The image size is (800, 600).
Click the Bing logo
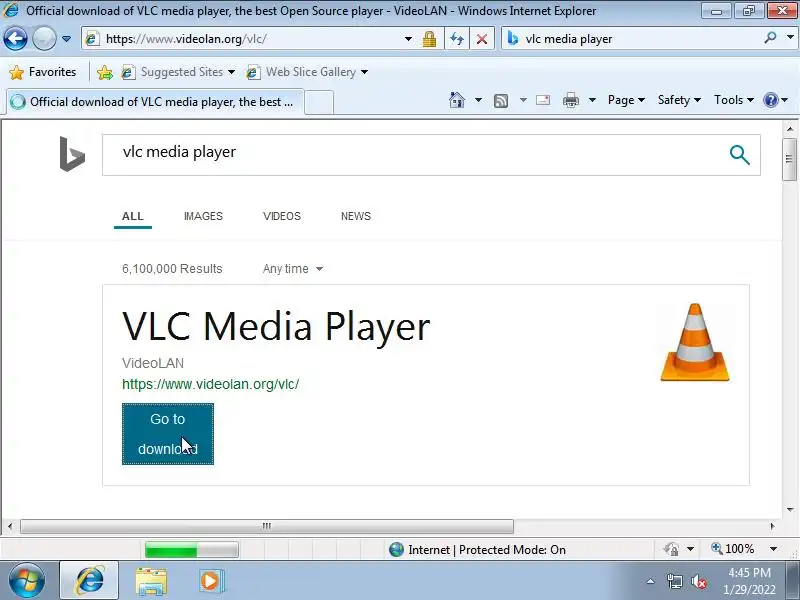pos(72,154)
